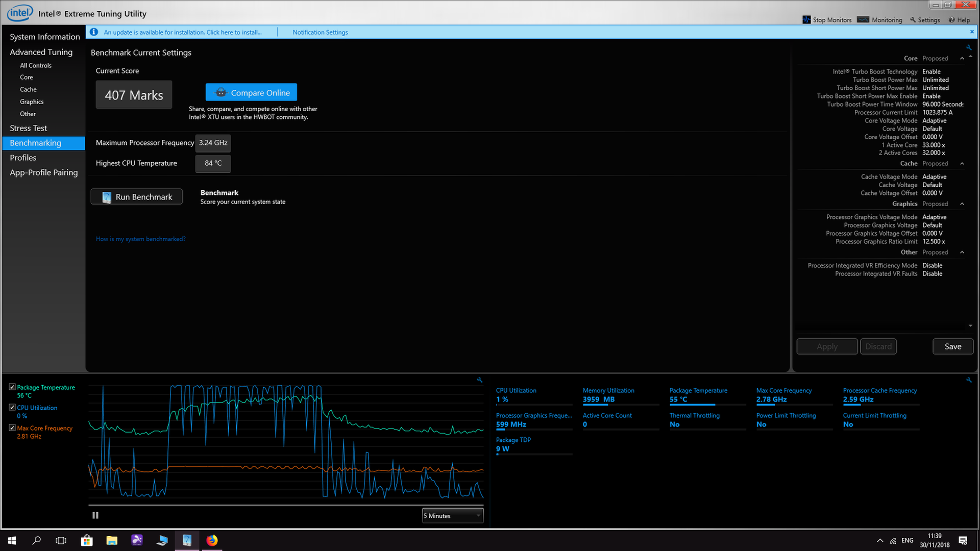
Task: Open System Information section
Action: (x=45, y=37)
